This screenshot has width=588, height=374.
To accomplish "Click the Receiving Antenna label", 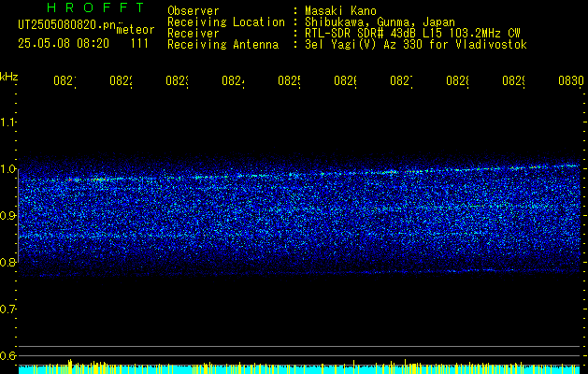I will point(223,45).
